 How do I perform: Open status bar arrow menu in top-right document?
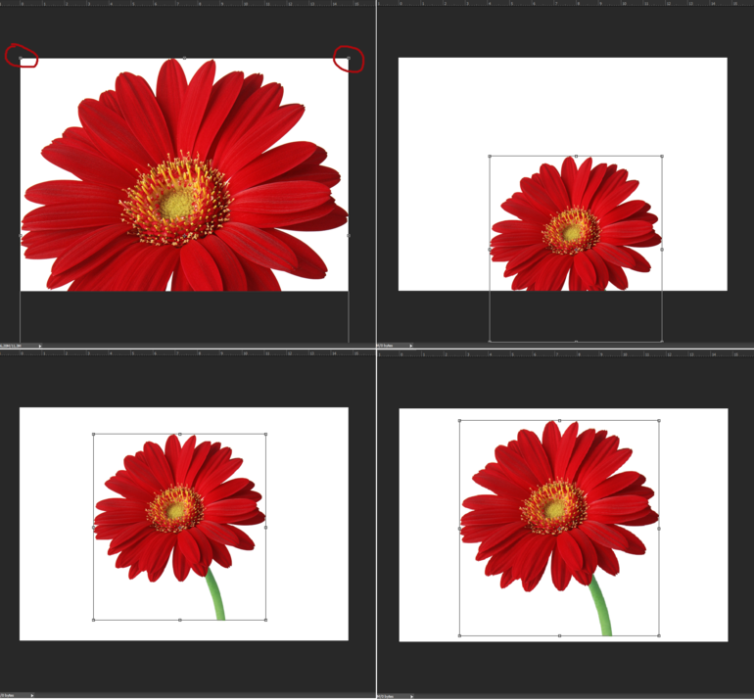(x=411, y=346)
